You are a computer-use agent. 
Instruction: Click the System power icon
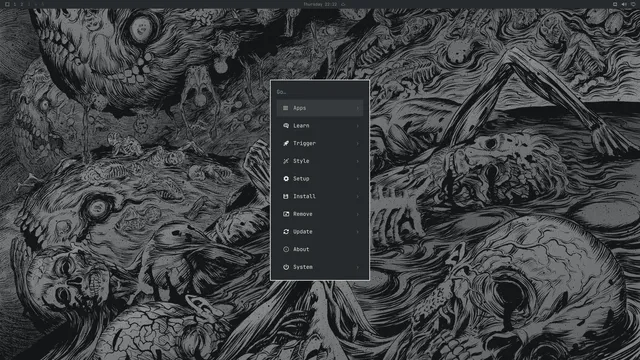(x=286, y=267)
